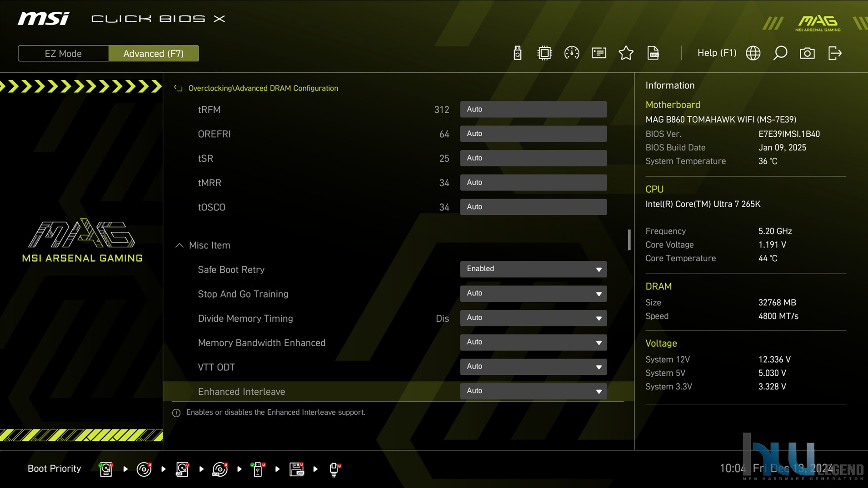Viewport: 868px width, 488px height.
Task: Click the Intel Core Ultra 7 265K text
Action: [703, 204]
